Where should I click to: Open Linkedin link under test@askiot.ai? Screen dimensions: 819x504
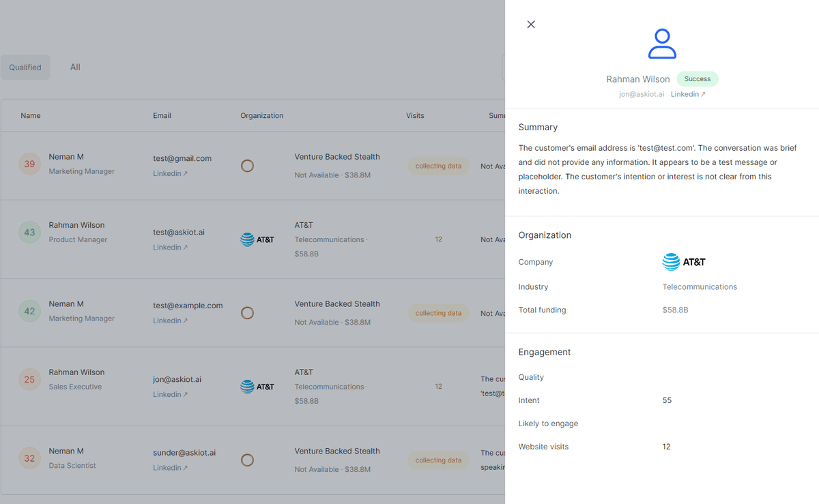(170, 247)
